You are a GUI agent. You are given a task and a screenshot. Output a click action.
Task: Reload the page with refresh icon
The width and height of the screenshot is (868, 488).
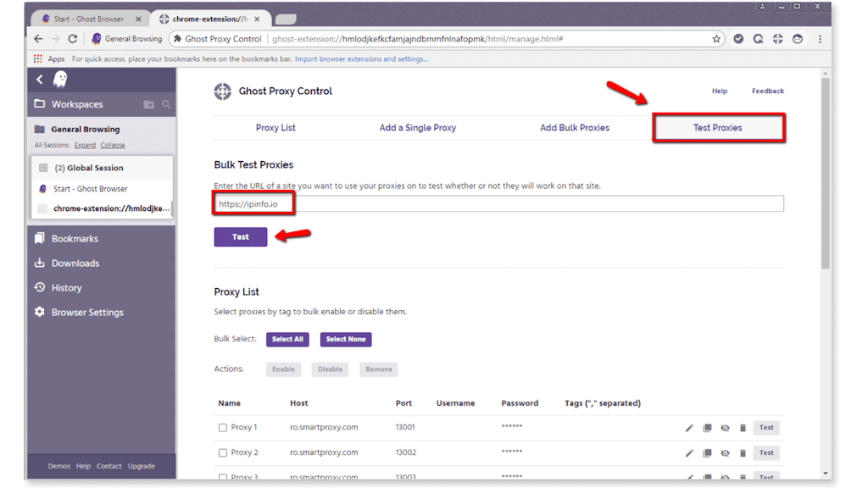tap(73, 39)
